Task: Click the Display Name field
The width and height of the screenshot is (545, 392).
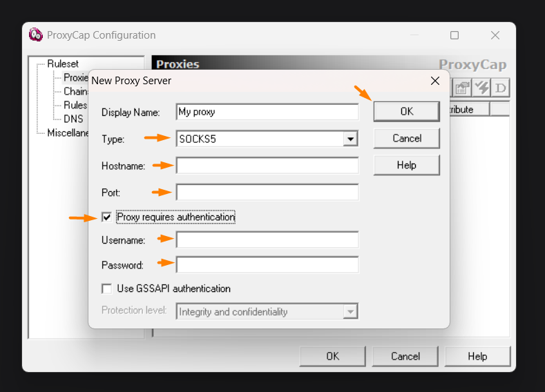Action: pyautogui.click(x=267, y=112)
